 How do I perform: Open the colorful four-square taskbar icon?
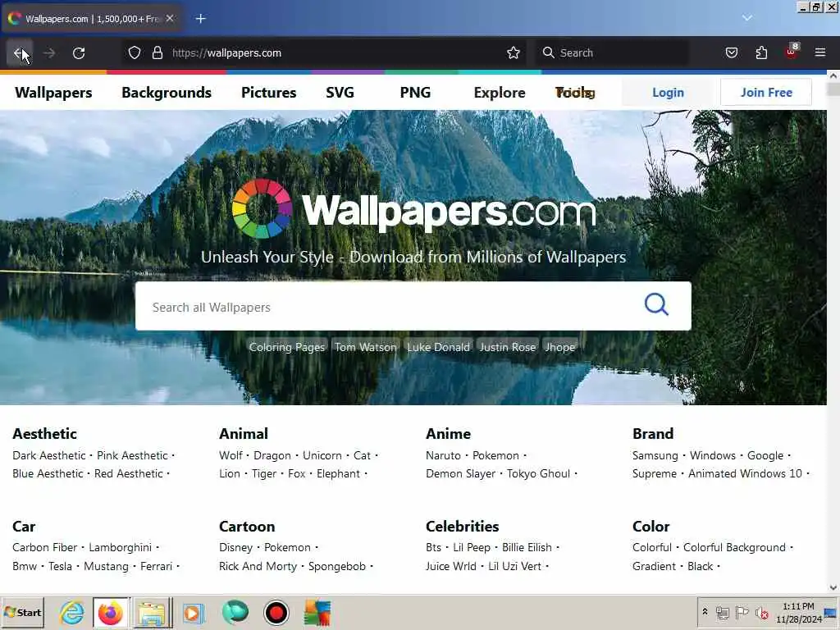click(317, 612)
